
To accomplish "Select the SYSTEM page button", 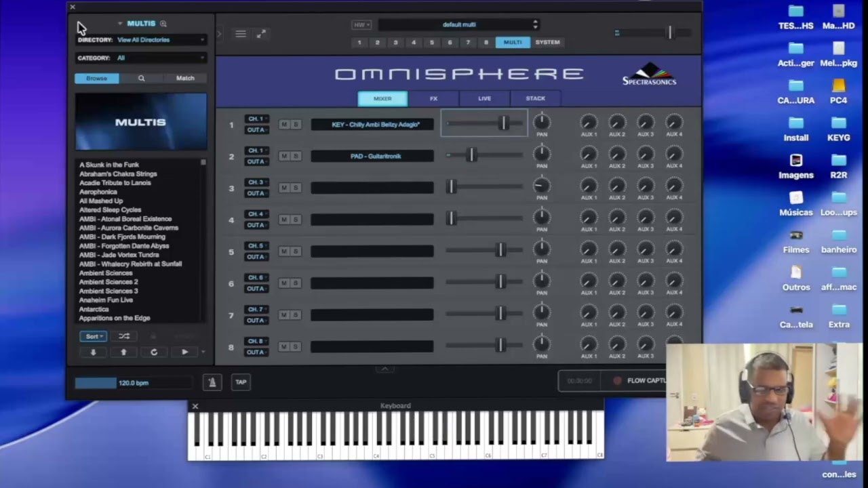I will point(547,43).
